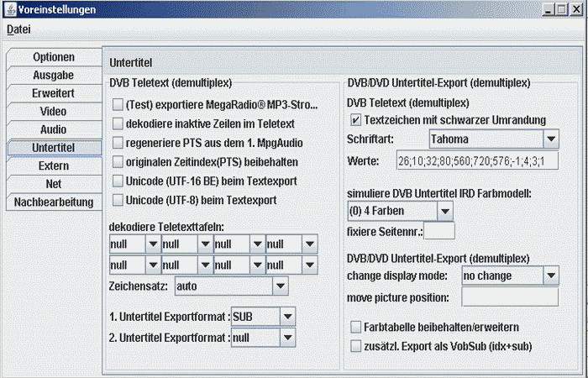Check Farbtabelle beibehalten/erweitern box
This screenshot has width=588, height=378.
click(355, 328)
